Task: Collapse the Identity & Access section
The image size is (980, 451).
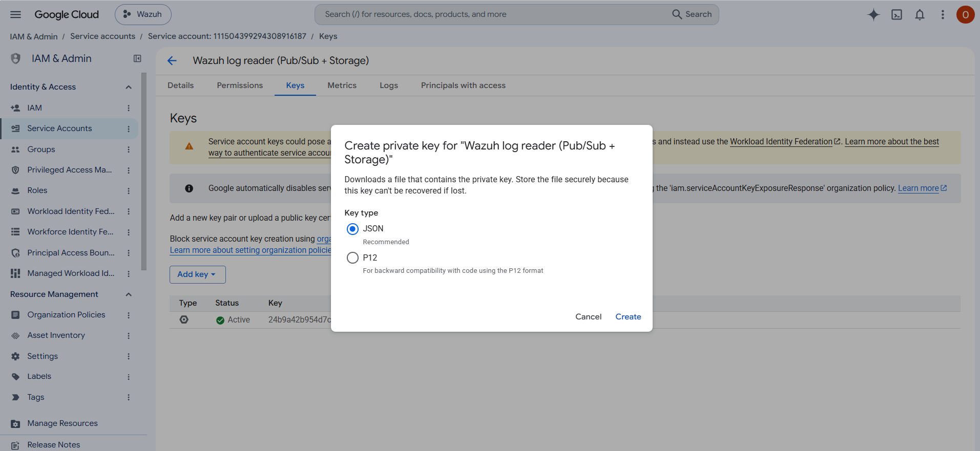Action: (129, 87)
